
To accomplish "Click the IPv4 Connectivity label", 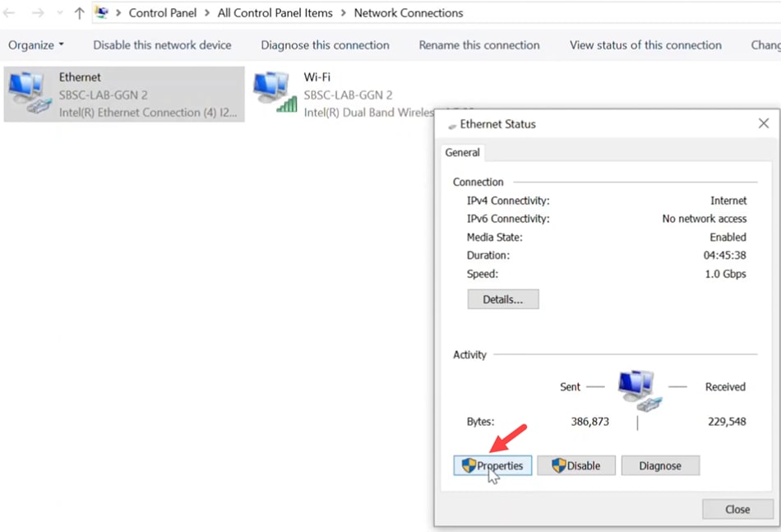I will [508, 201].
